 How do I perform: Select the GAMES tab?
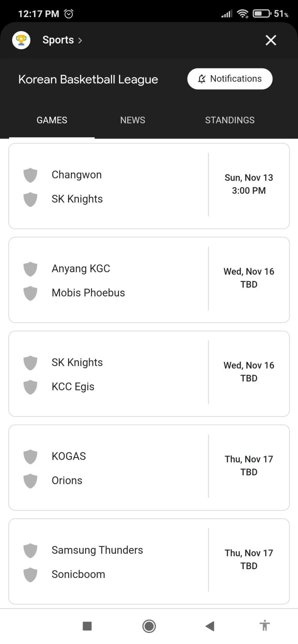[52, 120]
